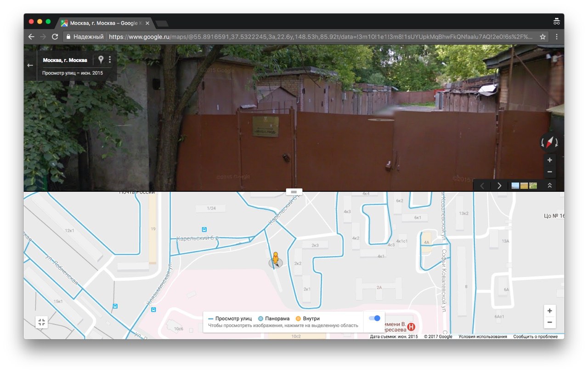This screenshot has height=373, width=588.
Task: Go to the next Street View photo
Action: tap(499, 186)
